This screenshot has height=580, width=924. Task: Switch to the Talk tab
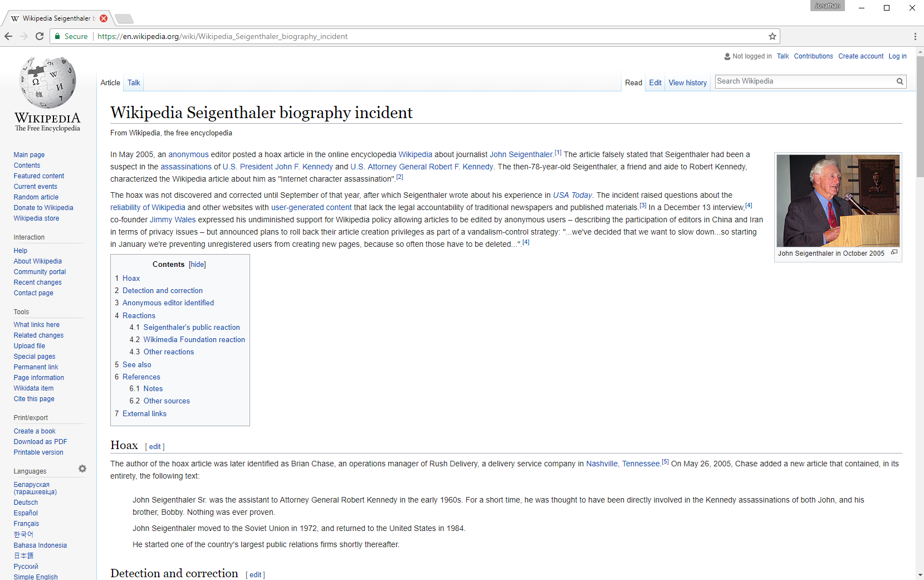134,82
